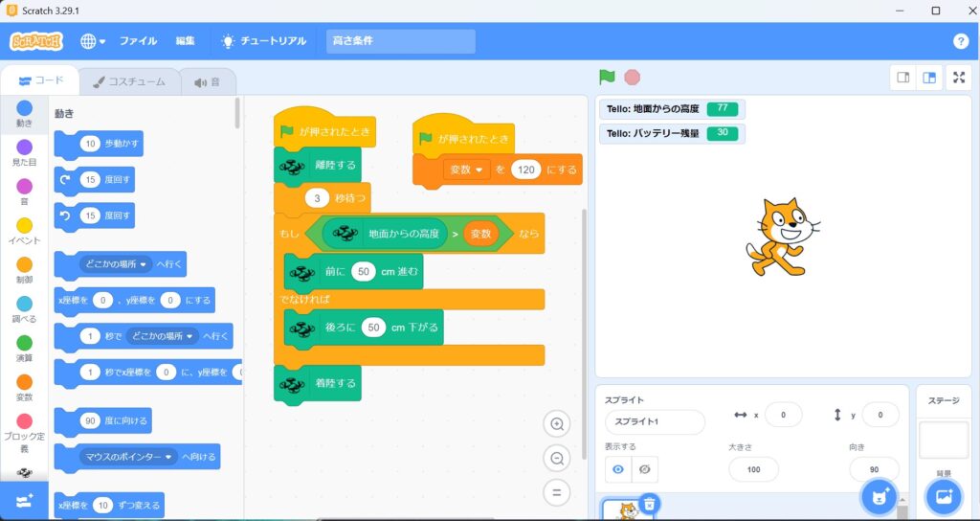
Task: Zoom out on the code workspace
Action: point(556,459)
